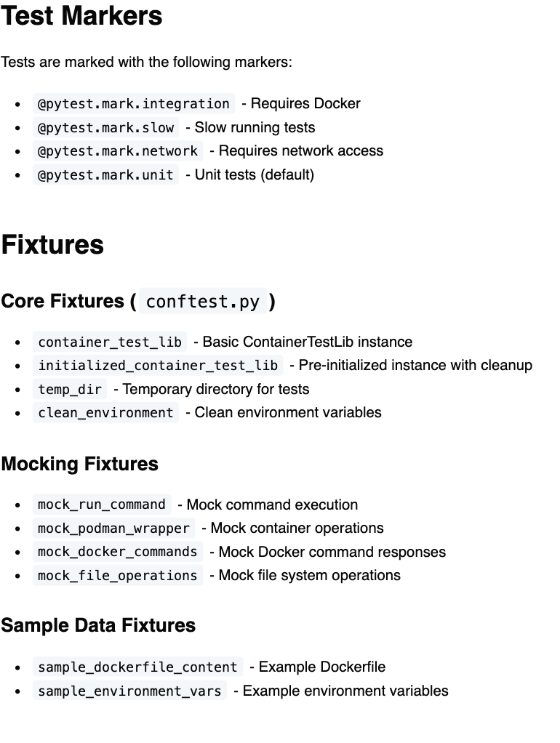
Task: Click the Fixtures main heading
Action: tap(52, 245)
